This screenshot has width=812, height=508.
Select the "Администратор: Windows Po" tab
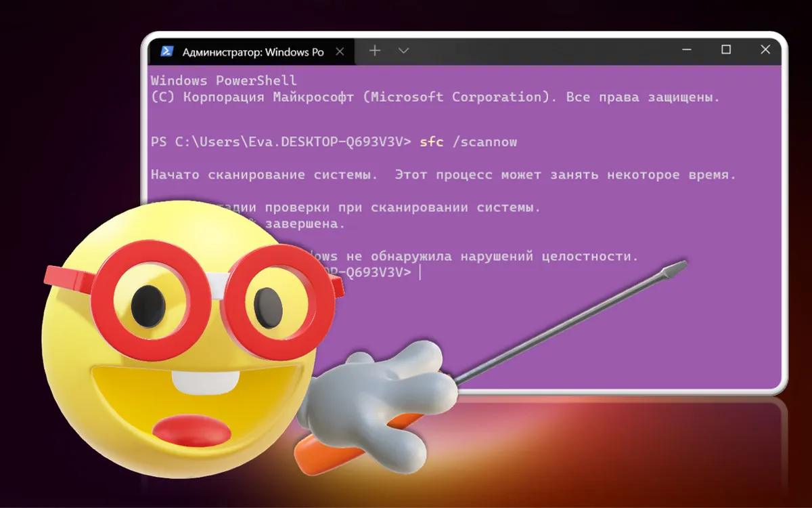252,51
